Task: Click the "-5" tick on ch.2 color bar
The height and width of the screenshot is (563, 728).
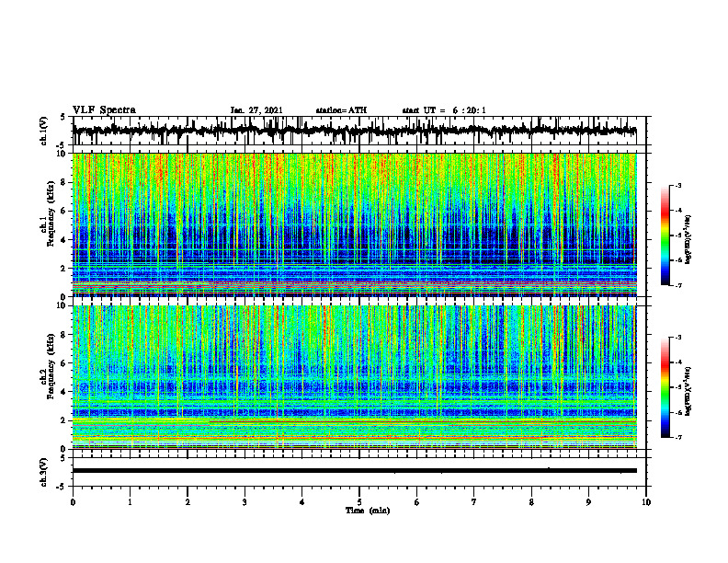Action: tap(678, 387)
